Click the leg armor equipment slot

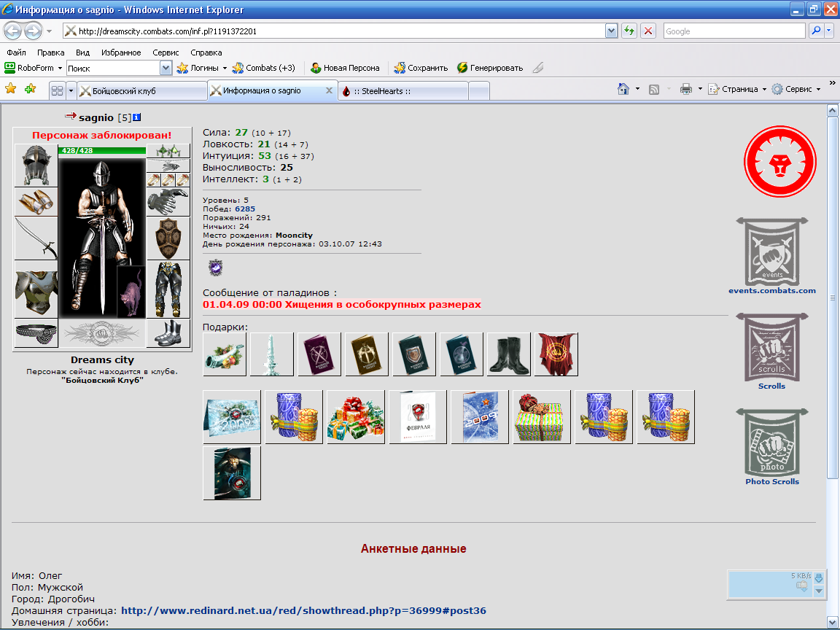pyautogui.click(x=168, y=289)
